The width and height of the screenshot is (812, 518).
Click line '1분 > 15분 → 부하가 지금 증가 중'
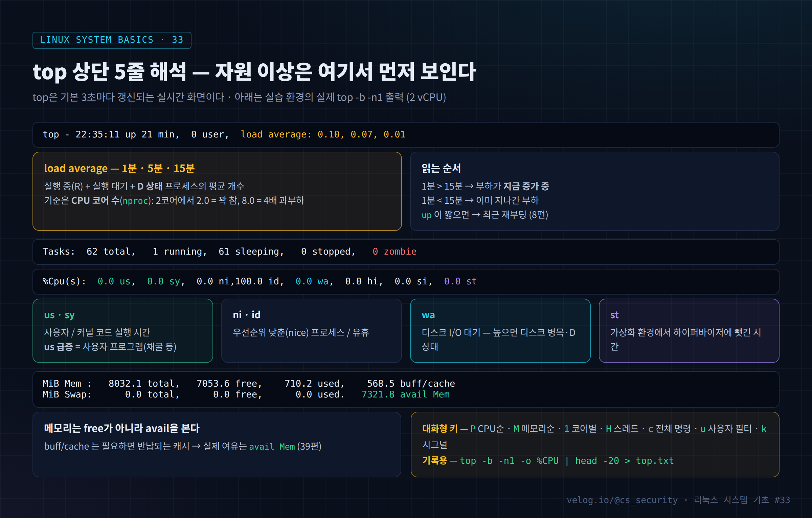tap(485, 186)
